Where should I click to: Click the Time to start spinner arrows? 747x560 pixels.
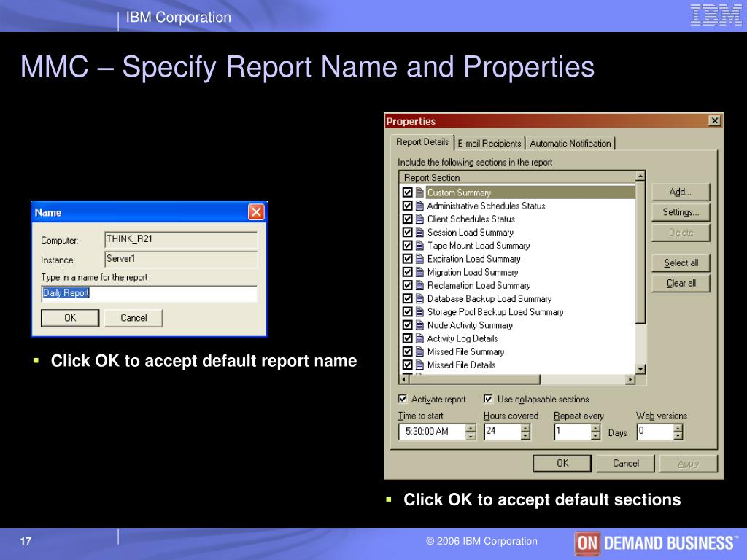pos(471,432)
